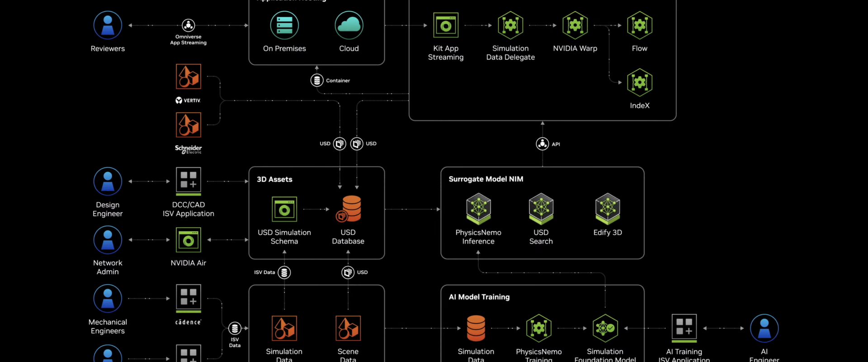
Task: Open the AI Training ISV Application icon
Action: click(x=684, y=328)
